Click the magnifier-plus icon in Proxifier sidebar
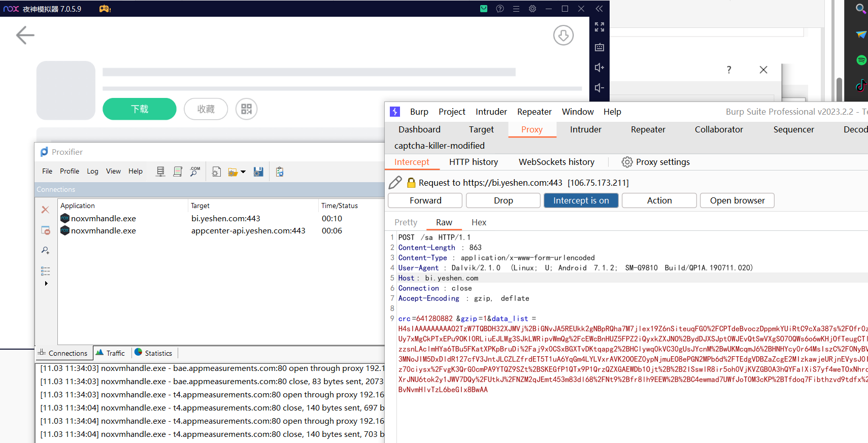This screenshot has height=443, width=868. point(45,250)
